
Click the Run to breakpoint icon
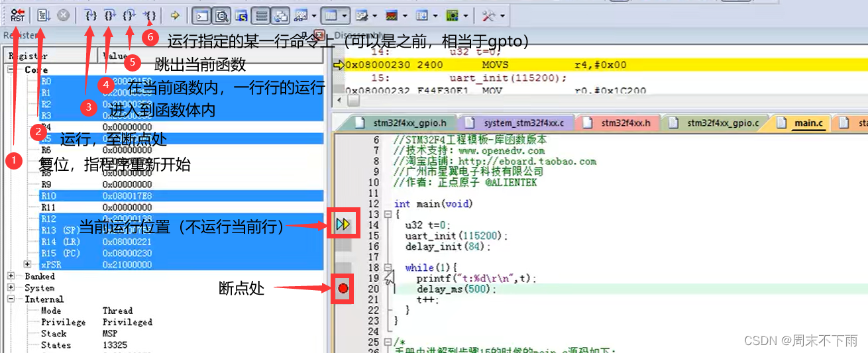[x=43, y=15]
